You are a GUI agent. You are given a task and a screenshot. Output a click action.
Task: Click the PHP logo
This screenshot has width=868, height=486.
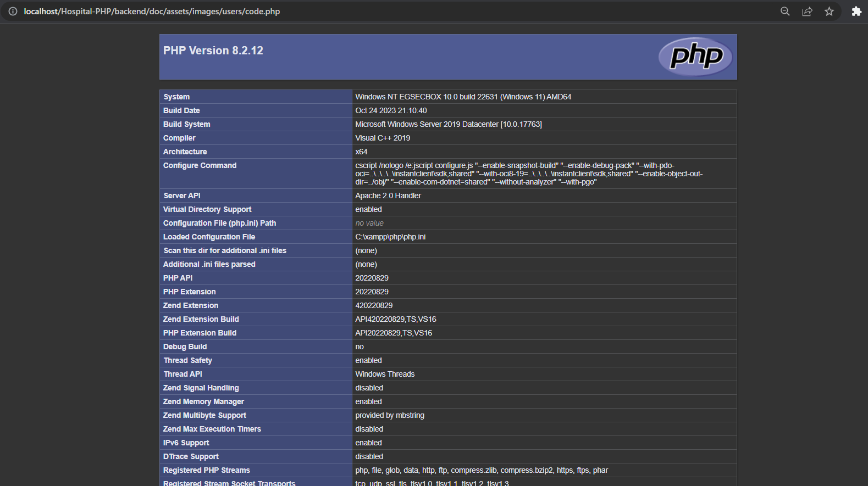696,57
